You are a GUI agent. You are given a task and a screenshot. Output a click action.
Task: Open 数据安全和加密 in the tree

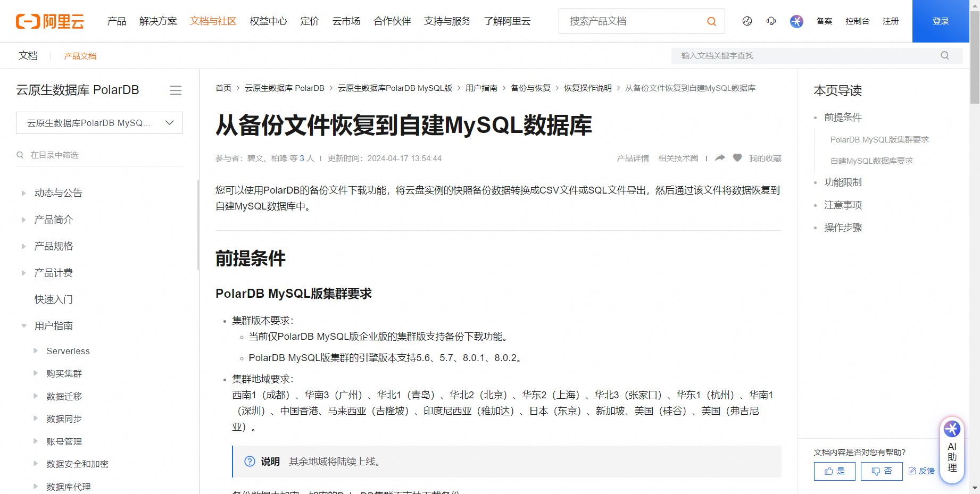77,464
